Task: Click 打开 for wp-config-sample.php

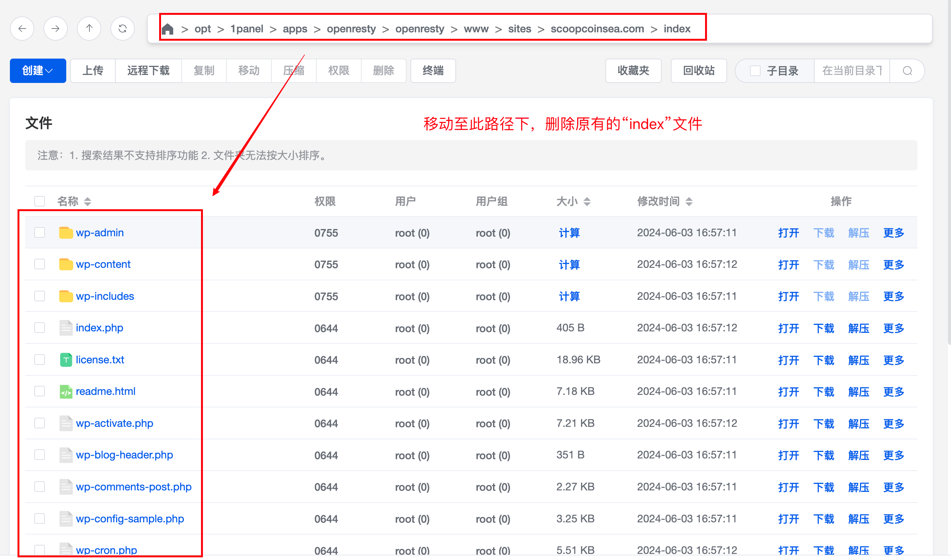Action: pyautogui.click(x=789, y=519)
